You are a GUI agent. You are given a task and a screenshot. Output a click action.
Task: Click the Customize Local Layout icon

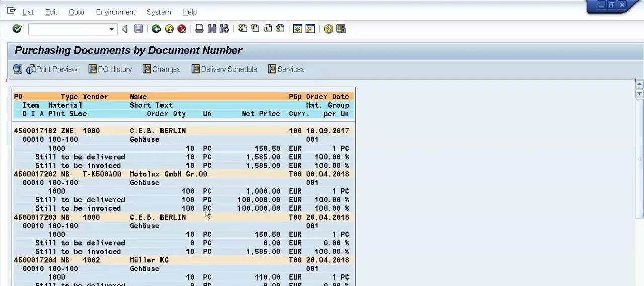pyautogui.click(x=341, y=29)
